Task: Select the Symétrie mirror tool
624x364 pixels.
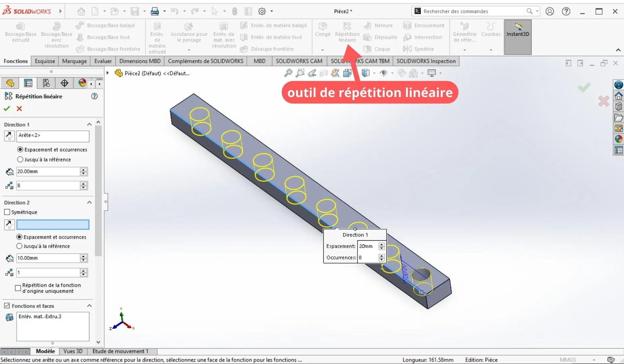Action: click(418, 49)
